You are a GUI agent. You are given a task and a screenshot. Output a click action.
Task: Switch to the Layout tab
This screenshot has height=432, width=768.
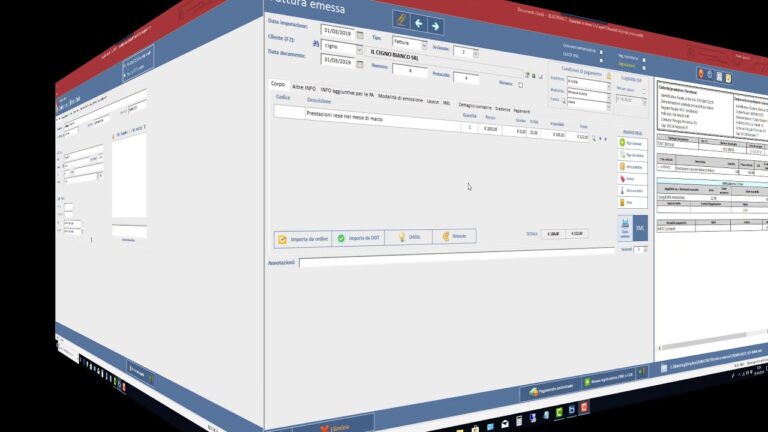click(432, 101)
